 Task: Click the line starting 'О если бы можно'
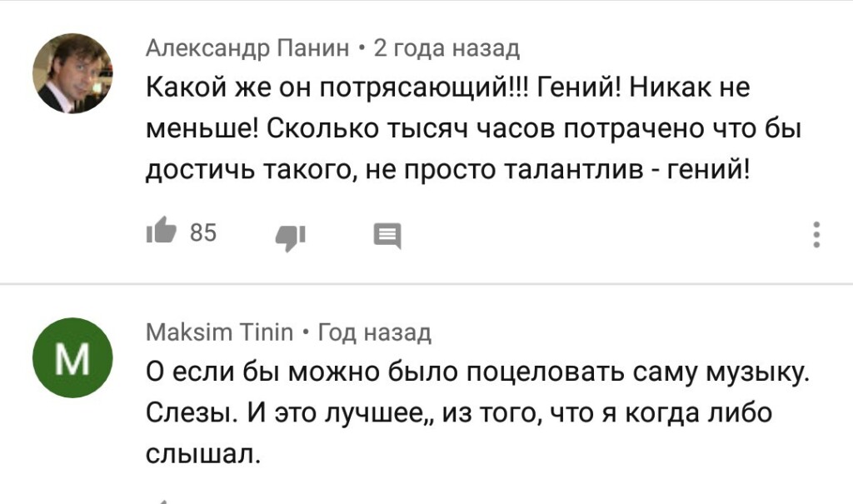477,372
